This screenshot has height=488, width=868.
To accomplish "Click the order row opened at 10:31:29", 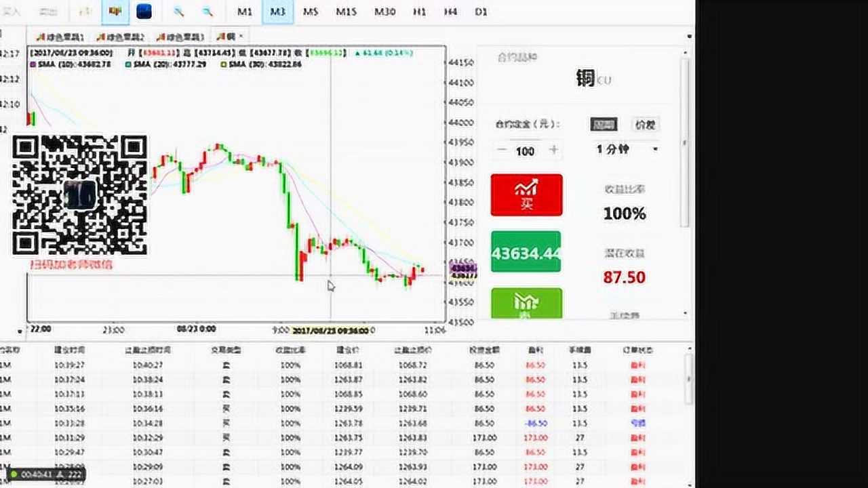I will coord(342,438).
